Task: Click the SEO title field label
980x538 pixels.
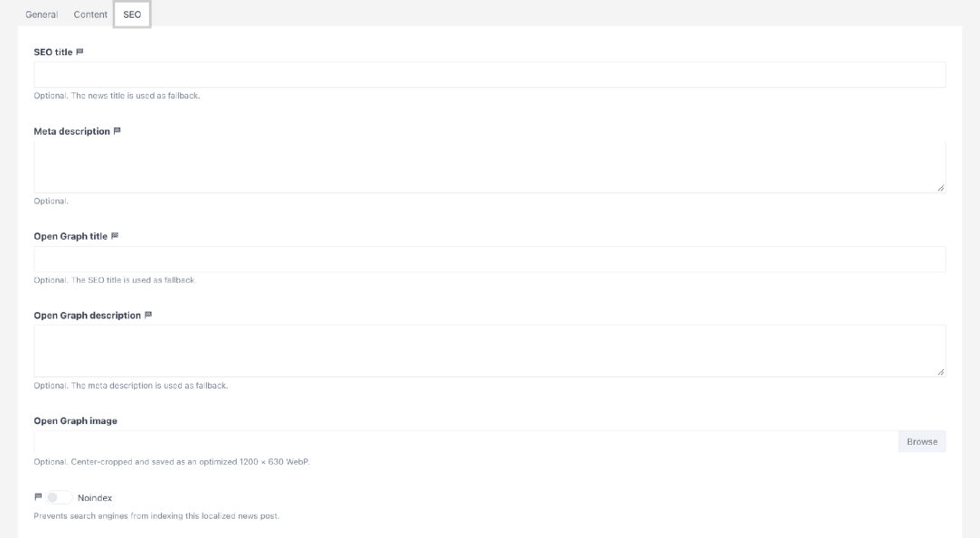Action: point(53,52)
